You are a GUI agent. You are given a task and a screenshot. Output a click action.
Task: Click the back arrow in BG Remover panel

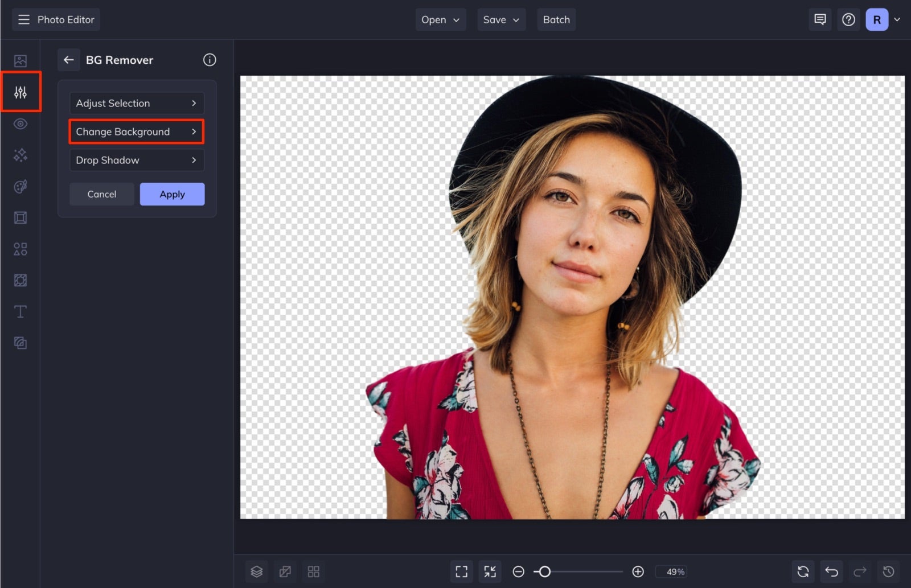69,60
